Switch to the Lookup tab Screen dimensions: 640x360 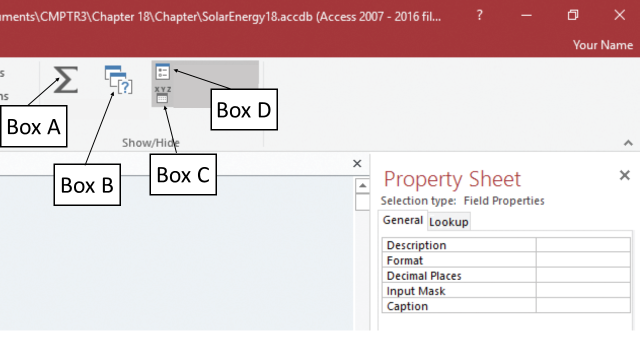pos(449,222)
